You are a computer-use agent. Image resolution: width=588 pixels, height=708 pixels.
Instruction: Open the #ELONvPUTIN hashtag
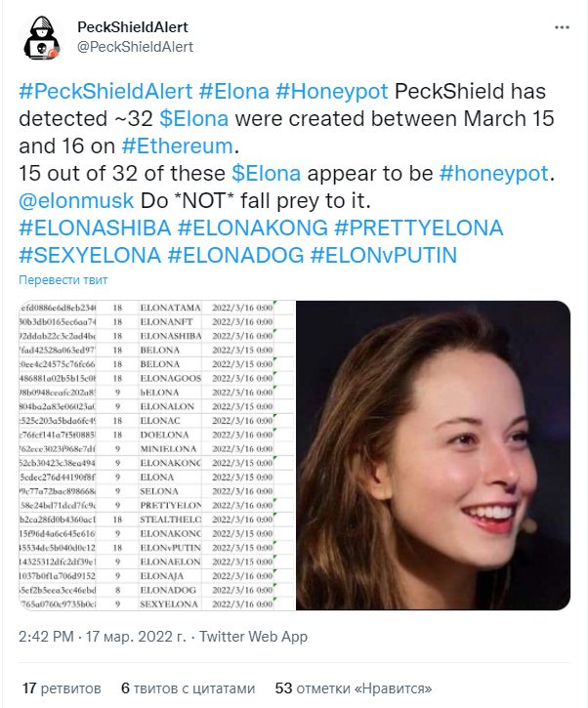384,256
